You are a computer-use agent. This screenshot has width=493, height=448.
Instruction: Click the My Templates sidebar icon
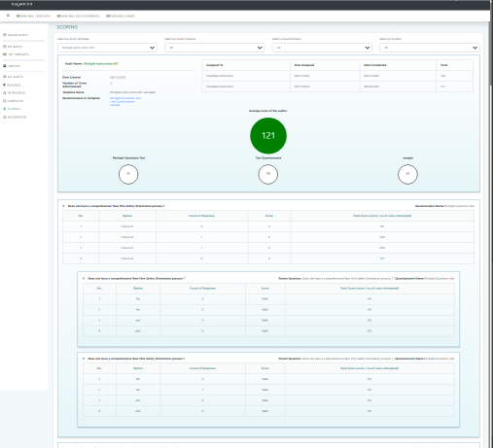[x=5, y=54]
